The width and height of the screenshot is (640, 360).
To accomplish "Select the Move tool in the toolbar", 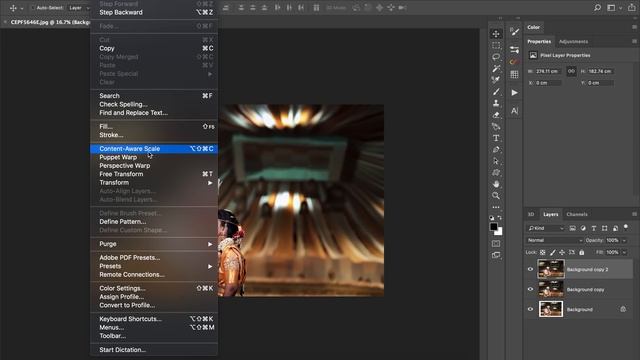I will 496,34.
